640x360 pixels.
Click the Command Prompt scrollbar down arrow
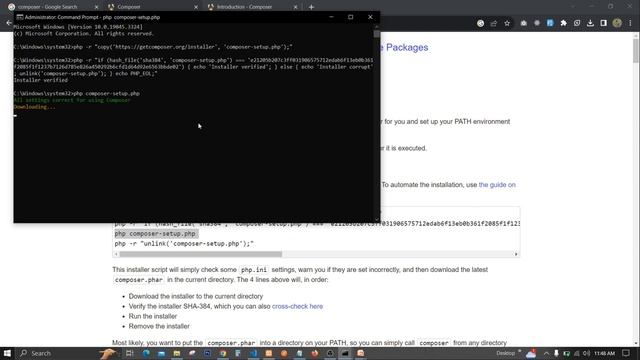(376, 219)
